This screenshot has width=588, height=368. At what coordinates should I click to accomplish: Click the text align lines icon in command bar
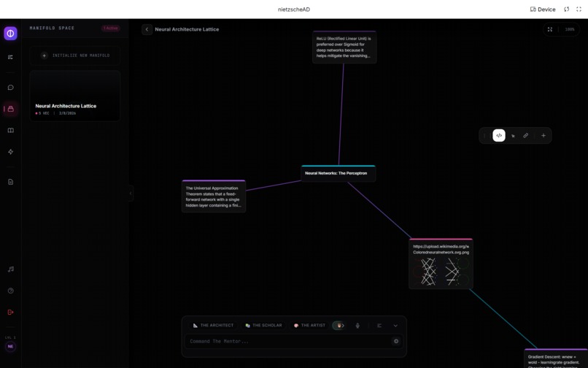click(x=379, y=326)
